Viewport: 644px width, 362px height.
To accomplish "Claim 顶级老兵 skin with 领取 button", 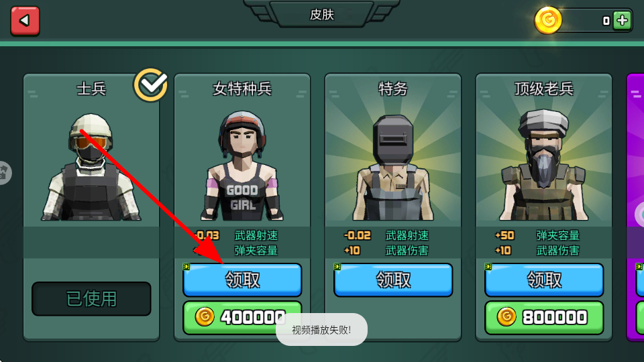I will 544,280.
